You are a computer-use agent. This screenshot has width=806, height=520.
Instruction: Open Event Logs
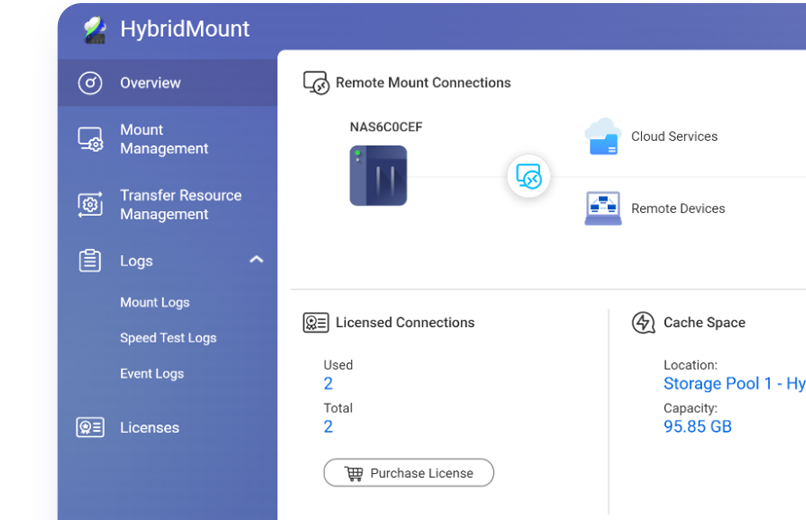[x=152, y=374]
